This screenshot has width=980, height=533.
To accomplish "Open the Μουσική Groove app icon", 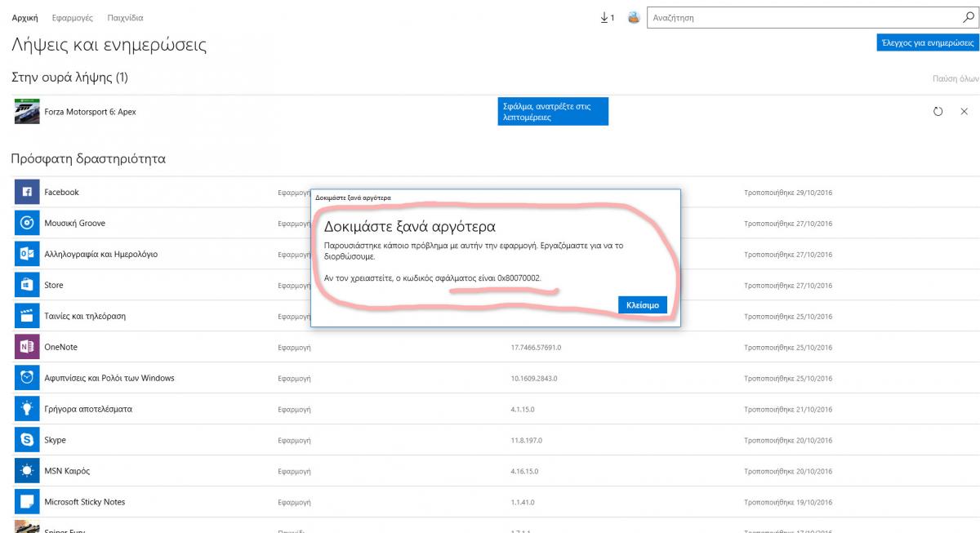I will [27, 224].
